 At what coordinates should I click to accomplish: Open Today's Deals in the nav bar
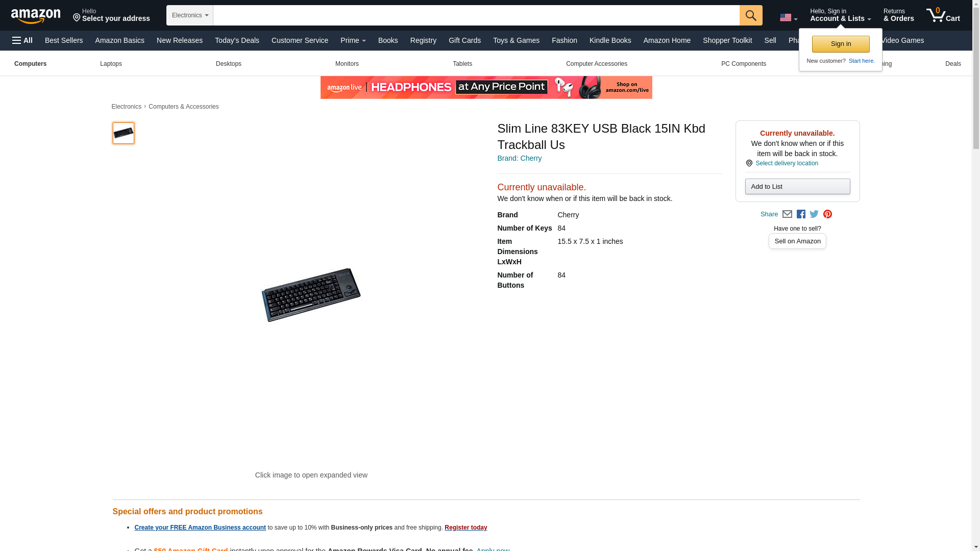click(237, 40)
